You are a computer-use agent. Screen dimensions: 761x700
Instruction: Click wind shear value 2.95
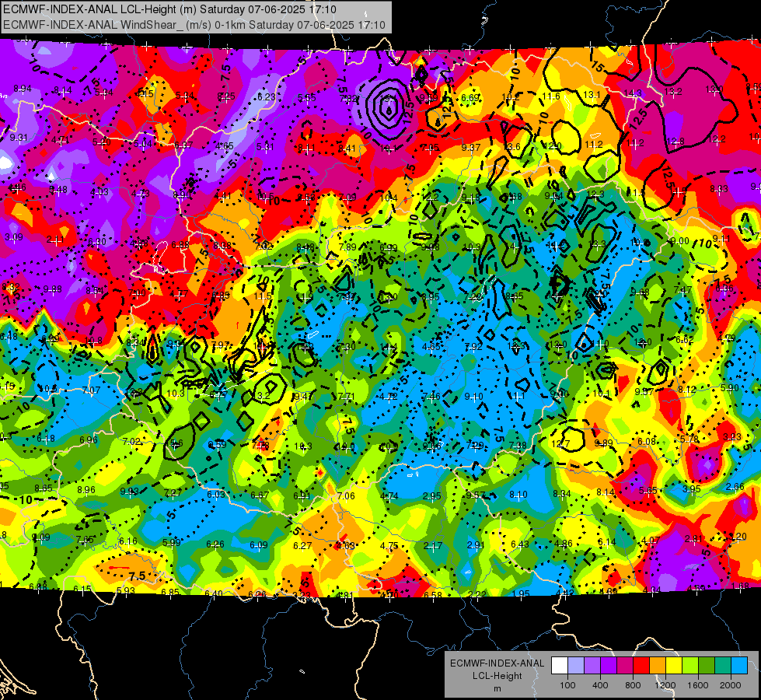tap(432, 496)
